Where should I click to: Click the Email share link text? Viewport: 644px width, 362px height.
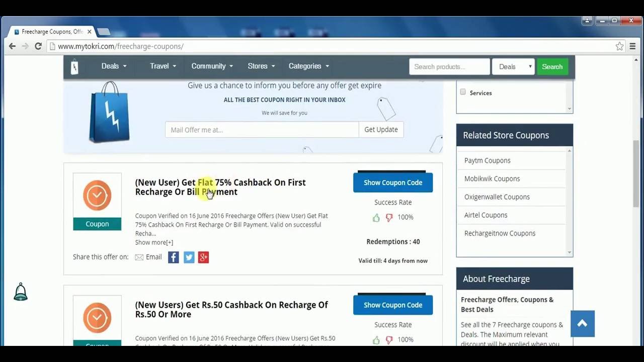pos(153,257)
